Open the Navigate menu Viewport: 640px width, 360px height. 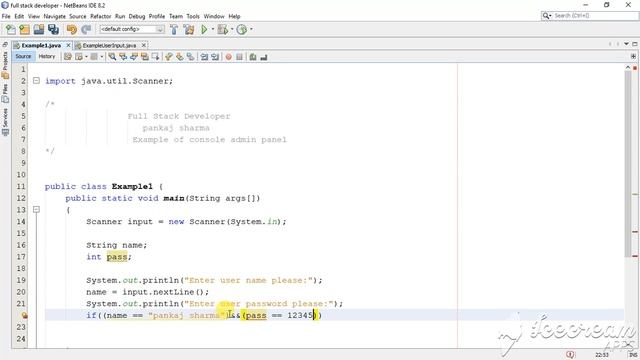54,16
